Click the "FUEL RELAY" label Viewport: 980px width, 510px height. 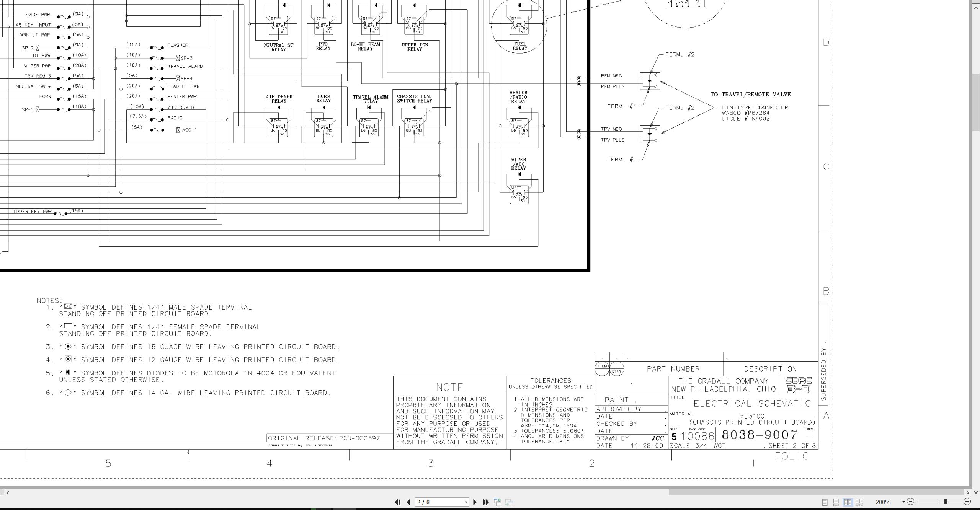(x=520, y=46)
